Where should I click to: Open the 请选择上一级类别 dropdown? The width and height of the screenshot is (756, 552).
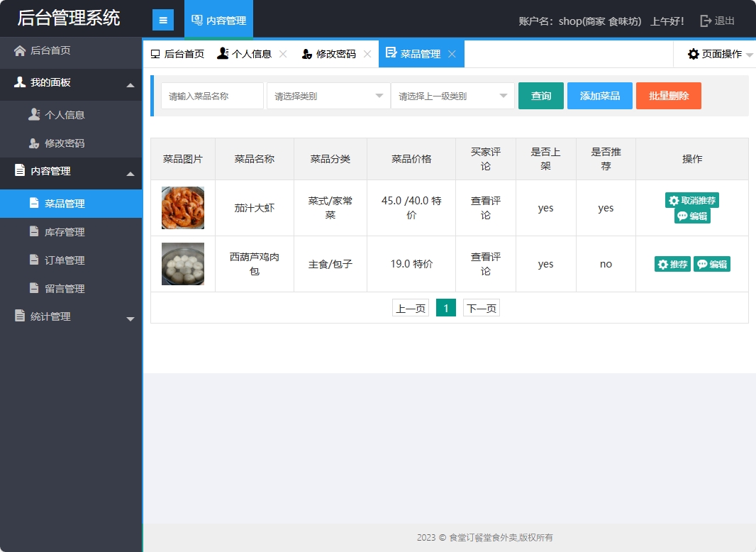point(452,95)
